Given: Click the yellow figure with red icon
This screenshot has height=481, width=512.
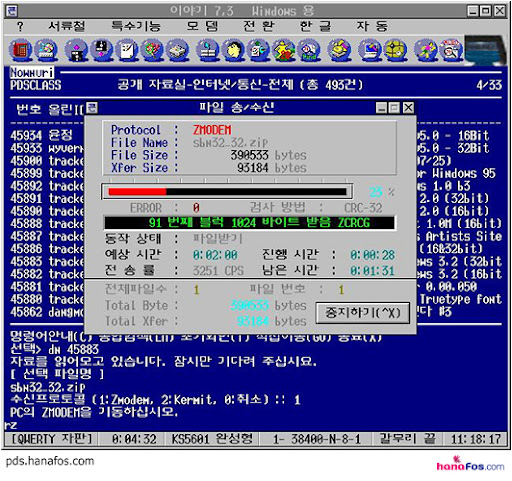Looking at the screenshot, I should [x=284, y=50].
